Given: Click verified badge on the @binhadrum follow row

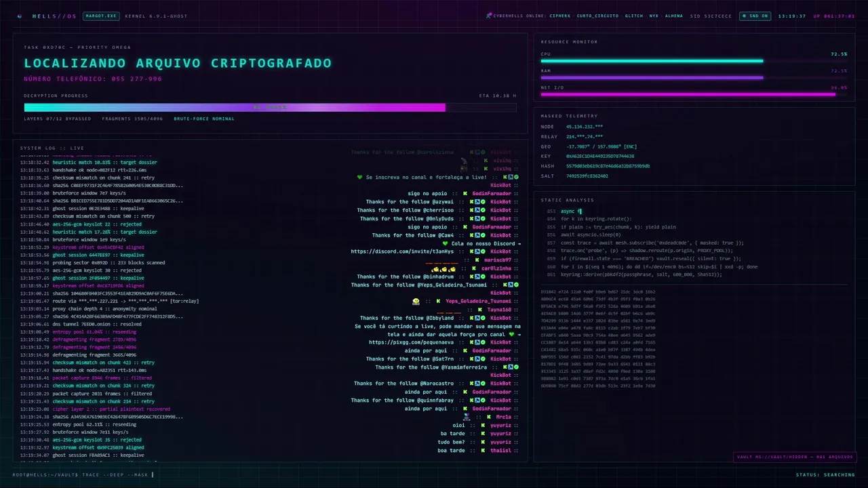Looking at the screenshot, I should click(483, 277).
